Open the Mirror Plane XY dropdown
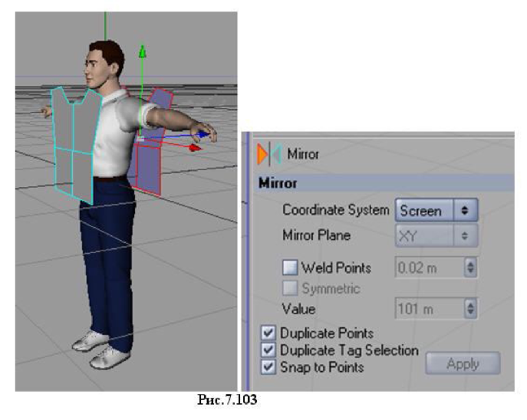The width and height of the screenshot is (527, 420). tap(436, 236)
